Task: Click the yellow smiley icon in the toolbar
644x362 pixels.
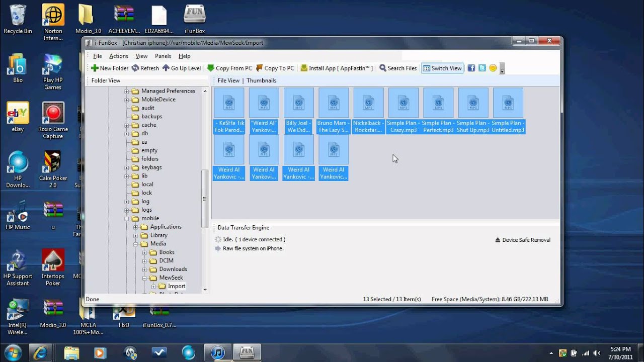Action: coord(493,68)
